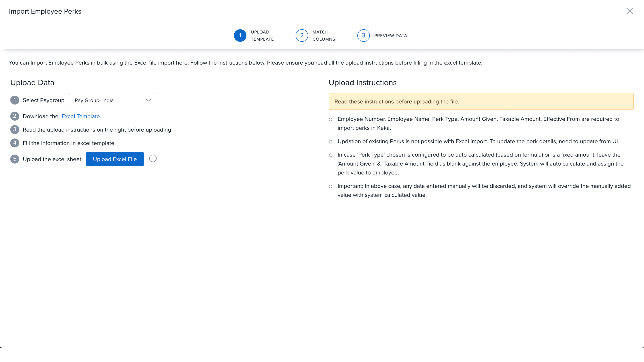
Task: Click step 1 circle in the stepper
Action: tap(240, 36)
